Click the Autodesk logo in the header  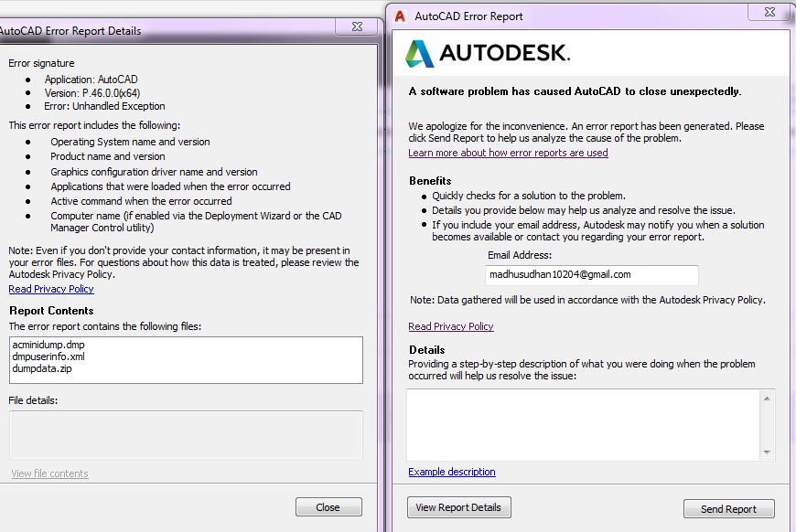coord(488,53)
